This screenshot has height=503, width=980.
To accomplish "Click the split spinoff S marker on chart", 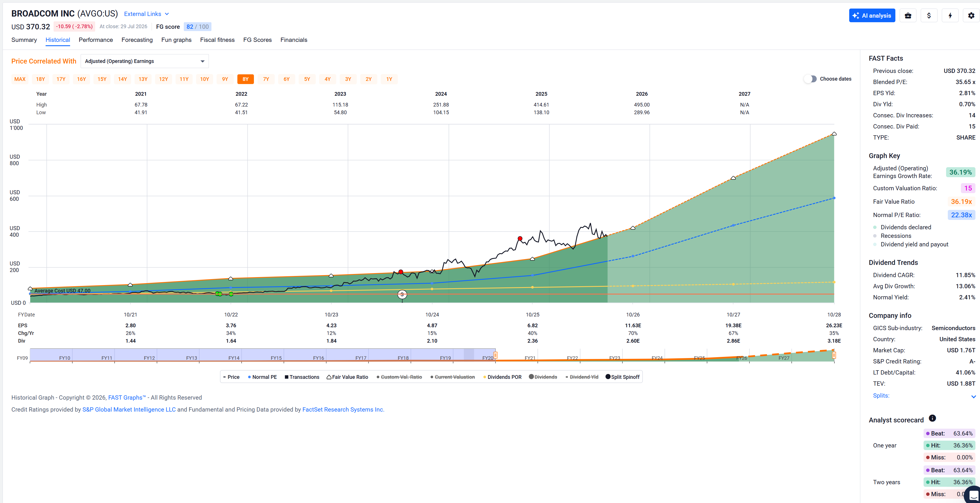I will 402,295.
